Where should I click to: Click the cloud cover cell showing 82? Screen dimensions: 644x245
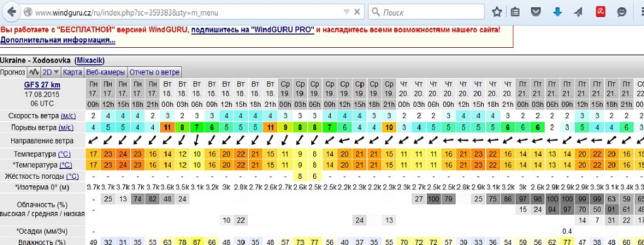pyautogui.click(x=152, y=199)
